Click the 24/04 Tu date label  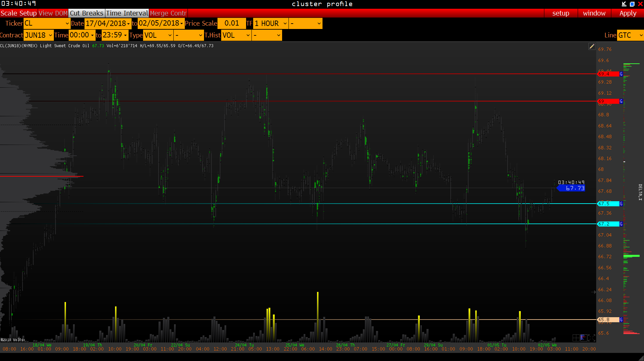point(244,345)
